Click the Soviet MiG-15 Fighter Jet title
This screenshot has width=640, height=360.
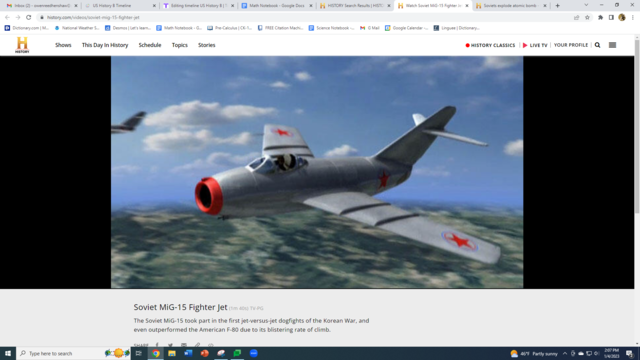[x=180, y=307]
